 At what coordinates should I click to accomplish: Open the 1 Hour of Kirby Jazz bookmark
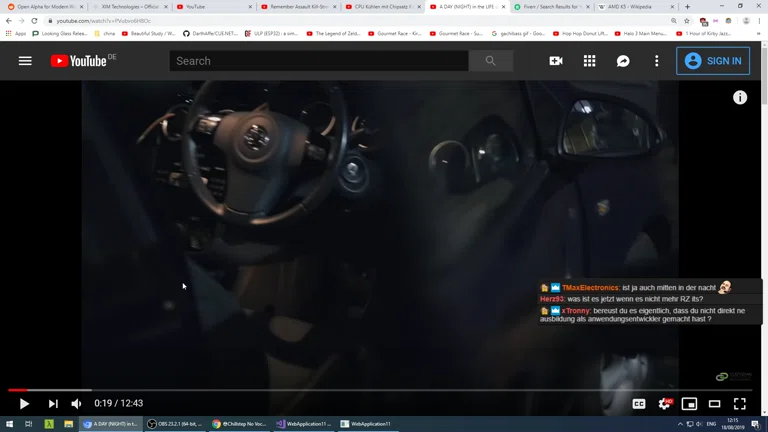pyautogui.click(x=703, y=33)
